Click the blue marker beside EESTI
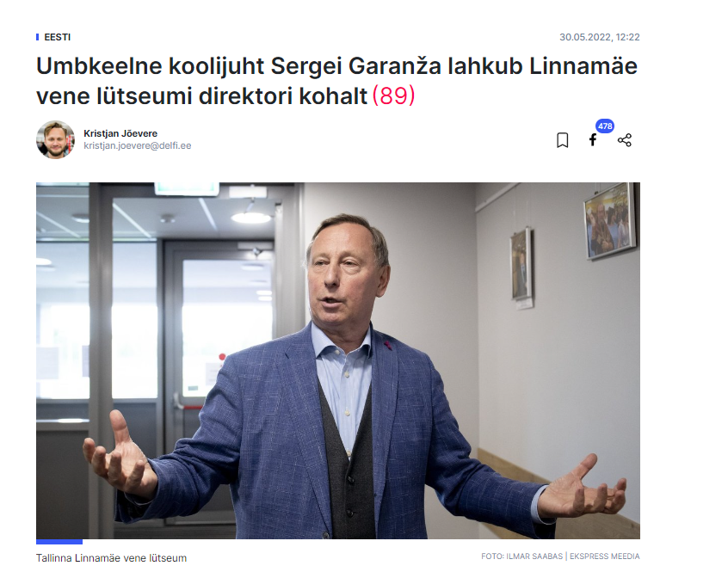728x578 pixels. point(37,37)
